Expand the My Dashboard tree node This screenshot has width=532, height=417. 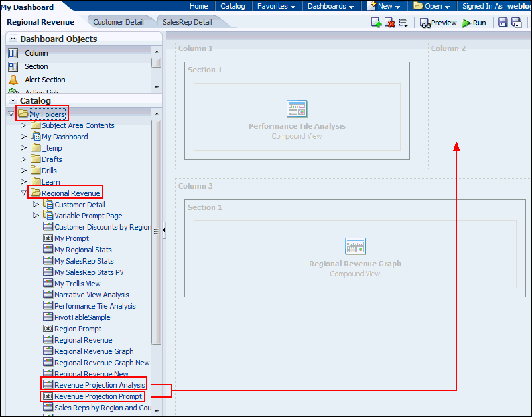pyautogui.click(x=23, y=137)
